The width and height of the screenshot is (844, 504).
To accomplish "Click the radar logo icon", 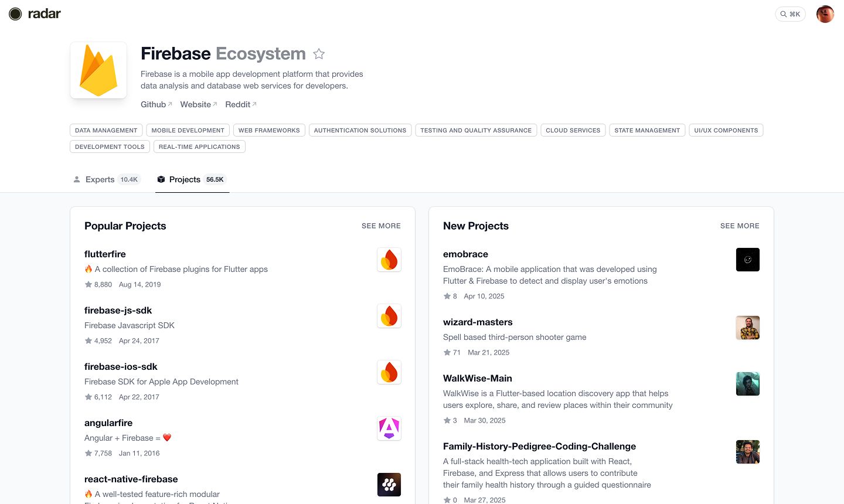I will (x=15, y=14).
